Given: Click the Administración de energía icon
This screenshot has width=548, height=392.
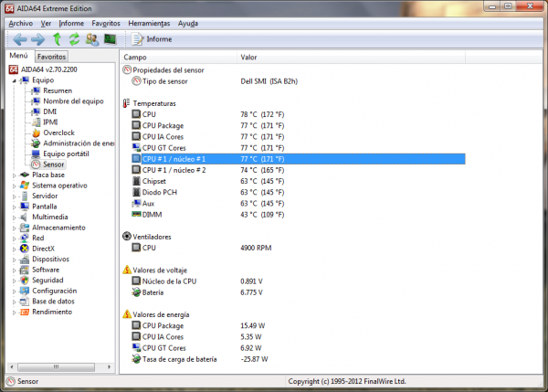Looking at the screenshot, I should pyautogui.click(x=36, y=143).
